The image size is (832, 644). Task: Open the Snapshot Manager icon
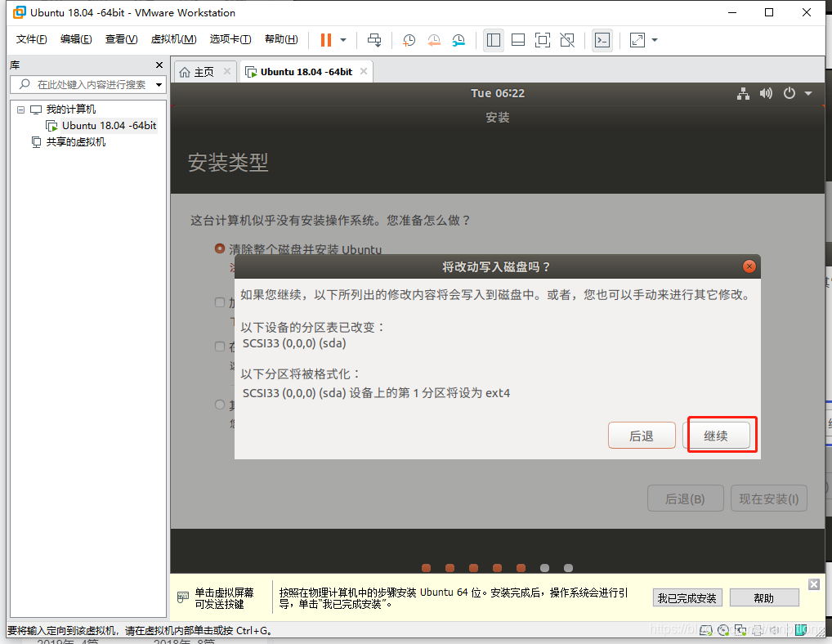[x=458, y=41]
